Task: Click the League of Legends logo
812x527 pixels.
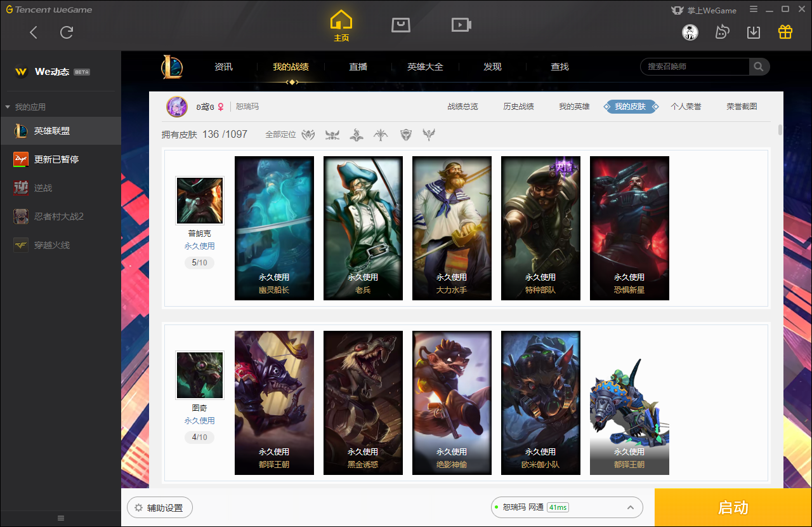Action: pyautogui.click(x=171, y=67)
